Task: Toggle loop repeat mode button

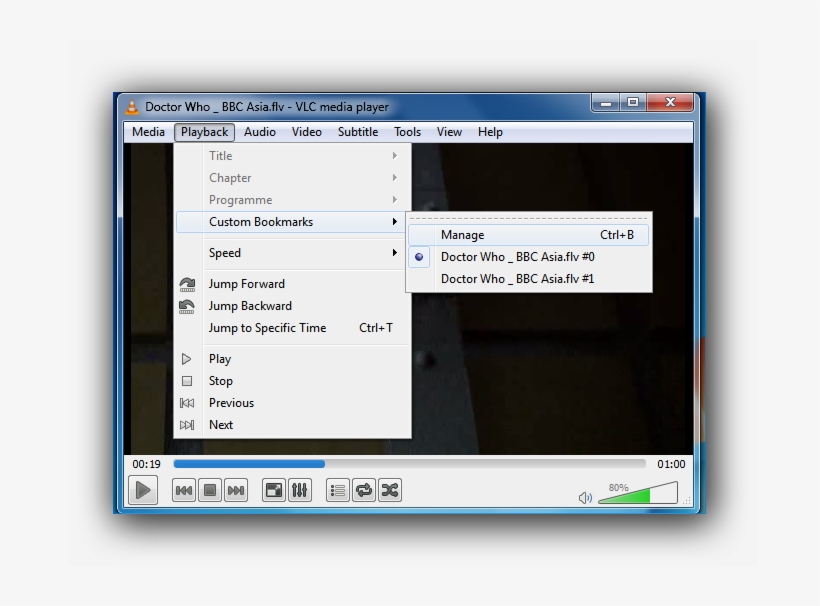Action: click(364, 490)
